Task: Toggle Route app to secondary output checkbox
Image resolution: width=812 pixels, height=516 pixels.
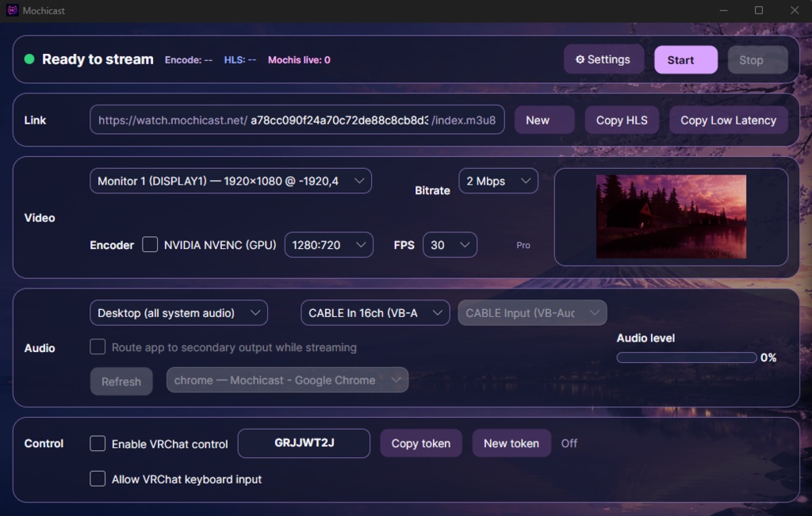Action: tap(98, 346)
